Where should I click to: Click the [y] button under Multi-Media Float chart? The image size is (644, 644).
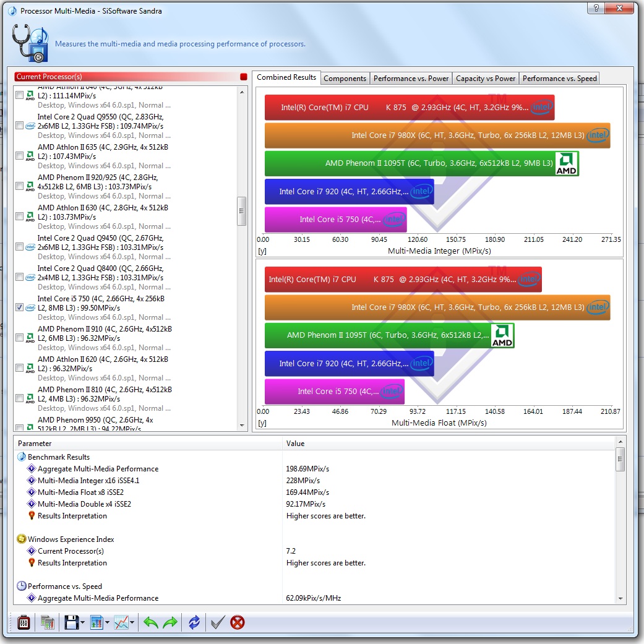coord(262,423)
